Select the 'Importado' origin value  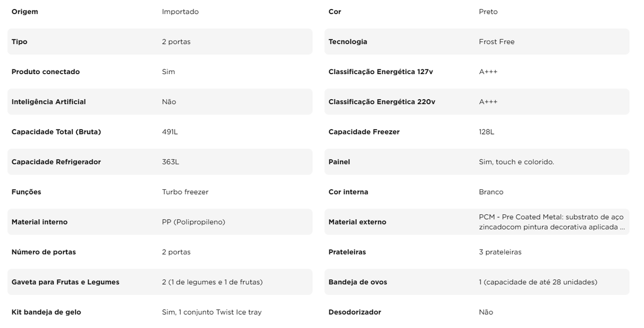pos(180,12)
